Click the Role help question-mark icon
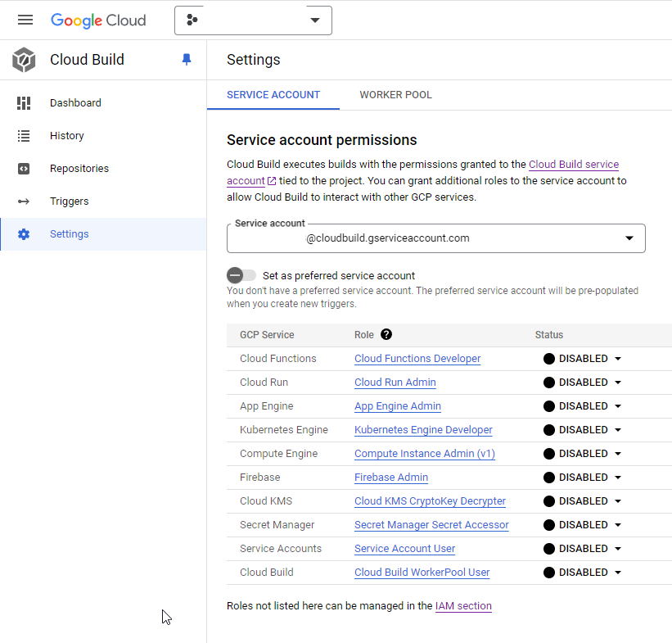 coord(386,334)
